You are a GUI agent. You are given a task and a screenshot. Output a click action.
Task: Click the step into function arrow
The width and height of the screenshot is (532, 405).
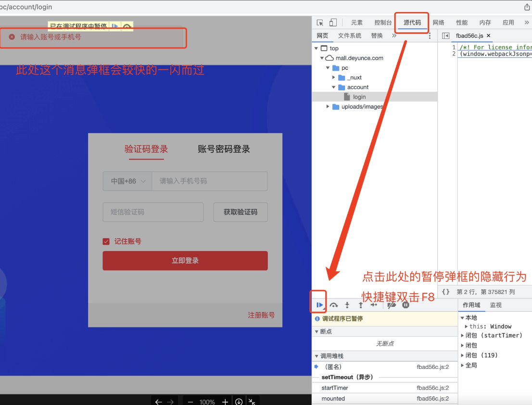coord(347,305)
